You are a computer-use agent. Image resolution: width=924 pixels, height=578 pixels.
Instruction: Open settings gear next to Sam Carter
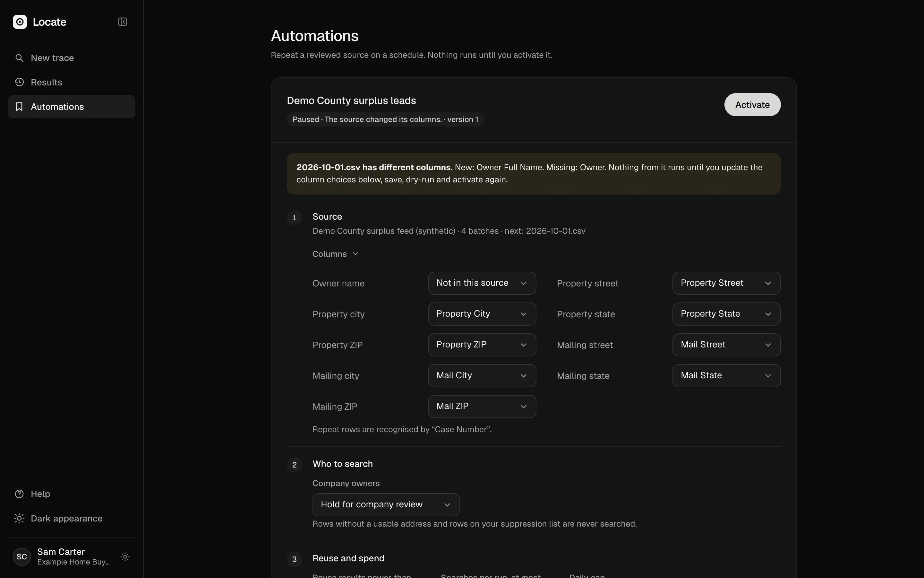[125, 556]
